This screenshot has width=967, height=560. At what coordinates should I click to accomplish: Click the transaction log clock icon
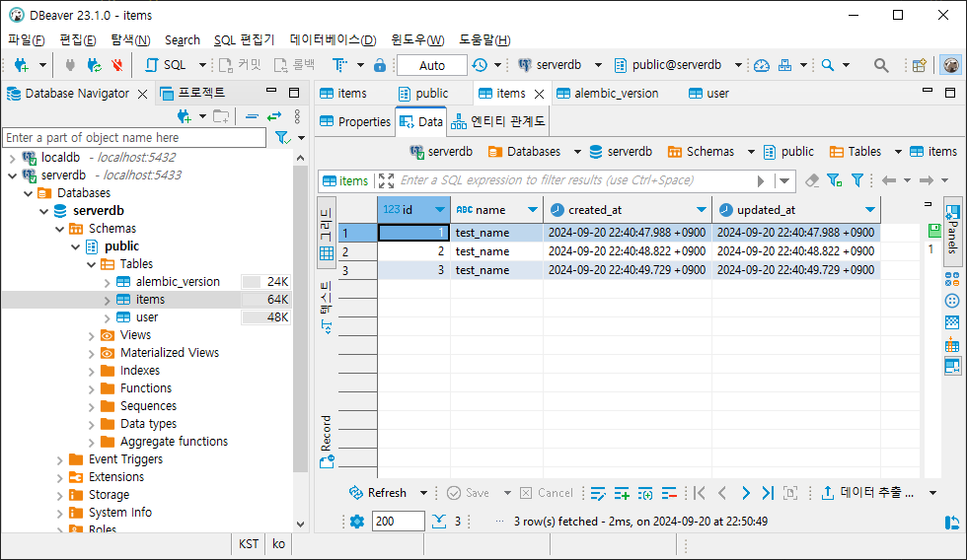(x=480, y=65)
